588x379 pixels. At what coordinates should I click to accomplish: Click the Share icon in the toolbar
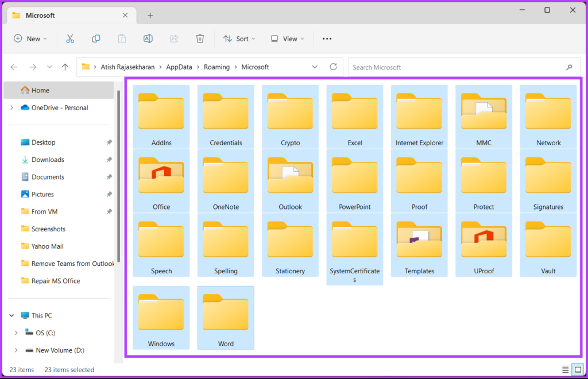173,38
